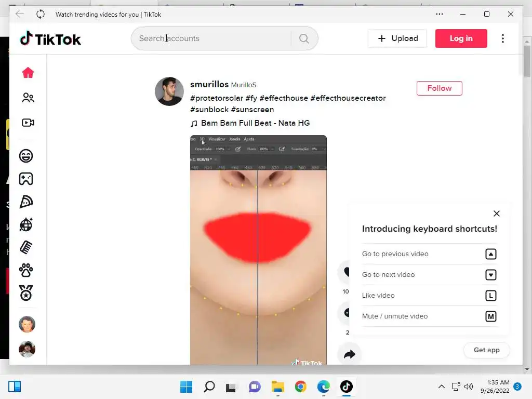Screen dimensions: 532x399
Task: Open the clock and date panel
Action: [495, 387]
